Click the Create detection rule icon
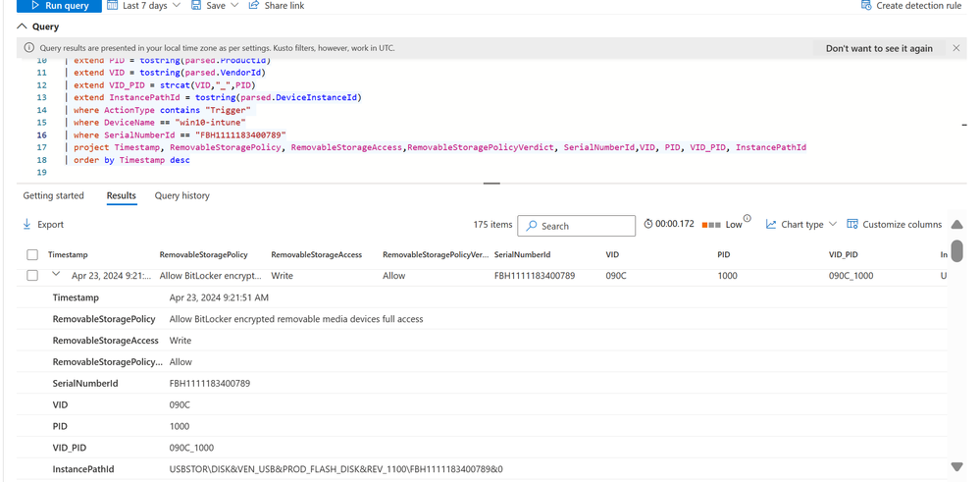This screenshot has height=482, width=980. coord(866,5)
